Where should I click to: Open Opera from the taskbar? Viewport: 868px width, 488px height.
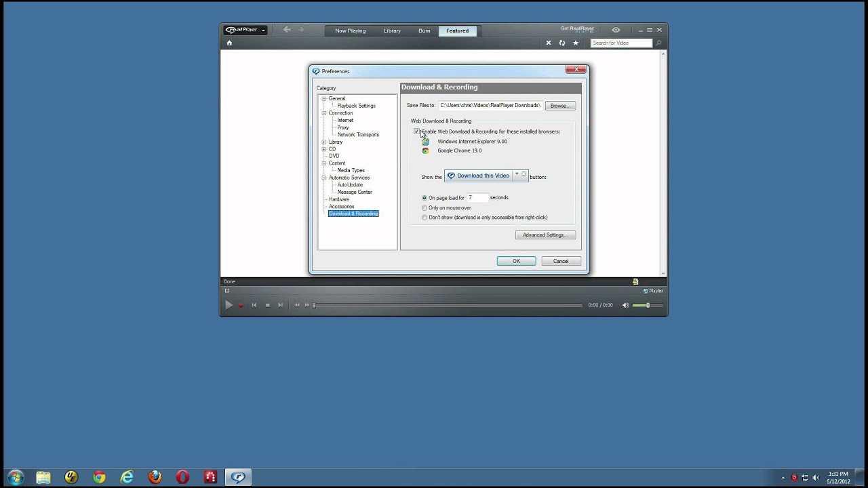(x=182, y=477)
